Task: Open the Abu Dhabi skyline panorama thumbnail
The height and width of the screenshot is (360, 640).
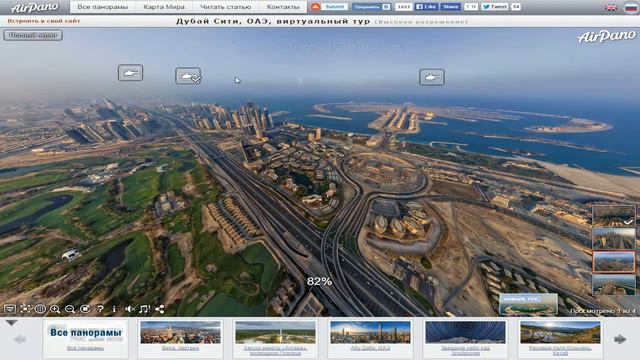Action: (x=371, y=332)
